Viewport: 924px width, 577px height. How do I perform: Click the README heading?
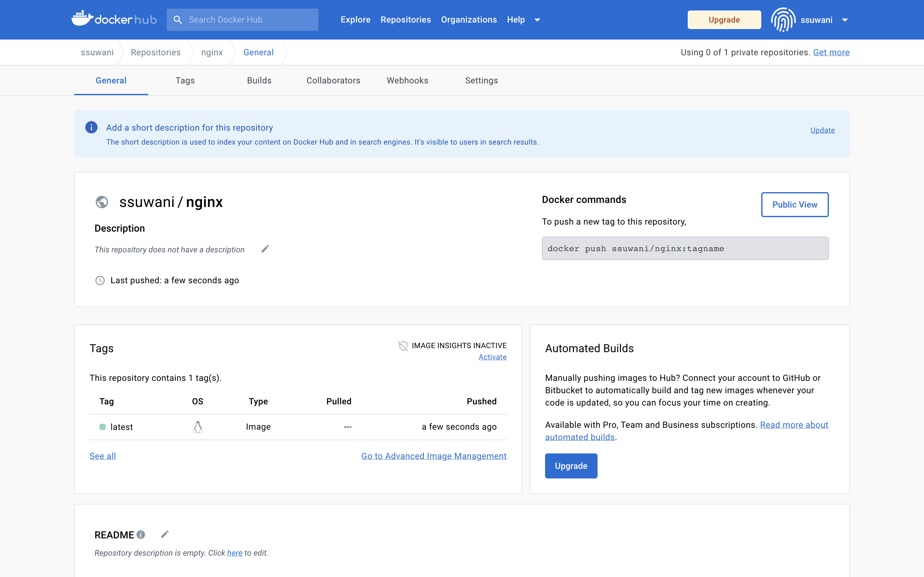tap(114, 535)
